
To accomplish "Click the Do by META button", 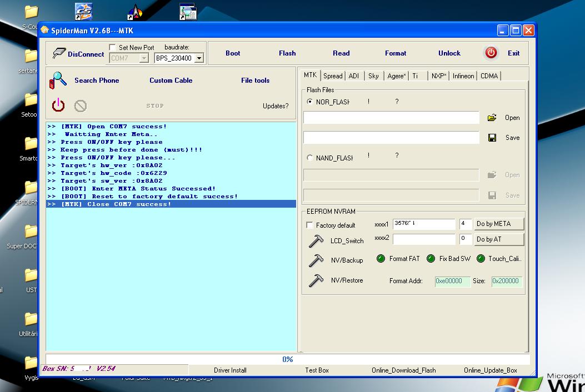I will (499, 224).
